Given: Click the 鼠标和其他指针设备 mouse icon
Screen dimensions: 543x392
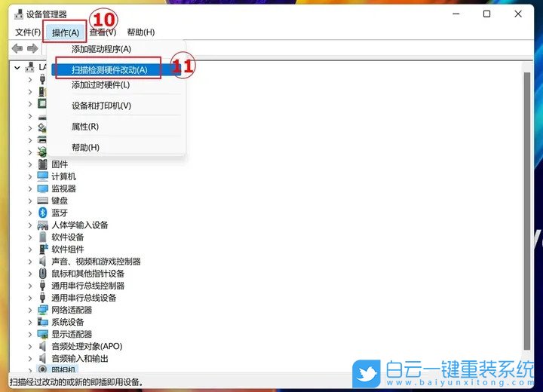Looking at the screenshot, I should pos(42,273).
